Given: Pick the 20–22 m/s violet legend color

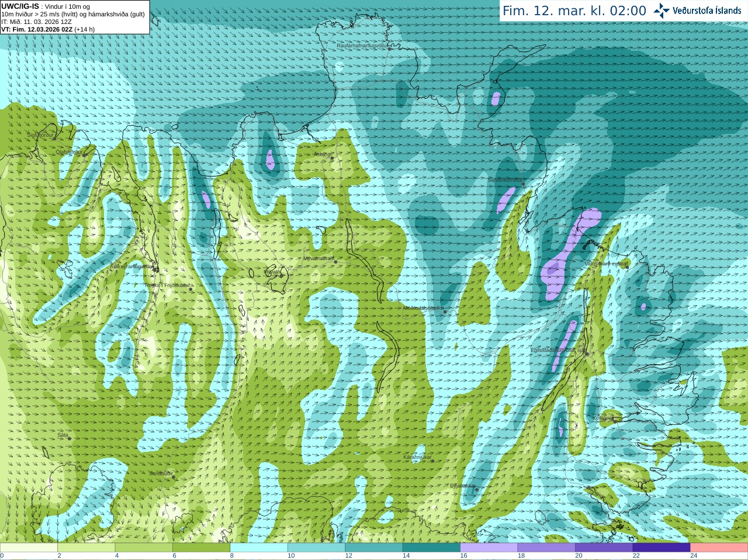Looking at the screenshot, I should tap(604, 548).
